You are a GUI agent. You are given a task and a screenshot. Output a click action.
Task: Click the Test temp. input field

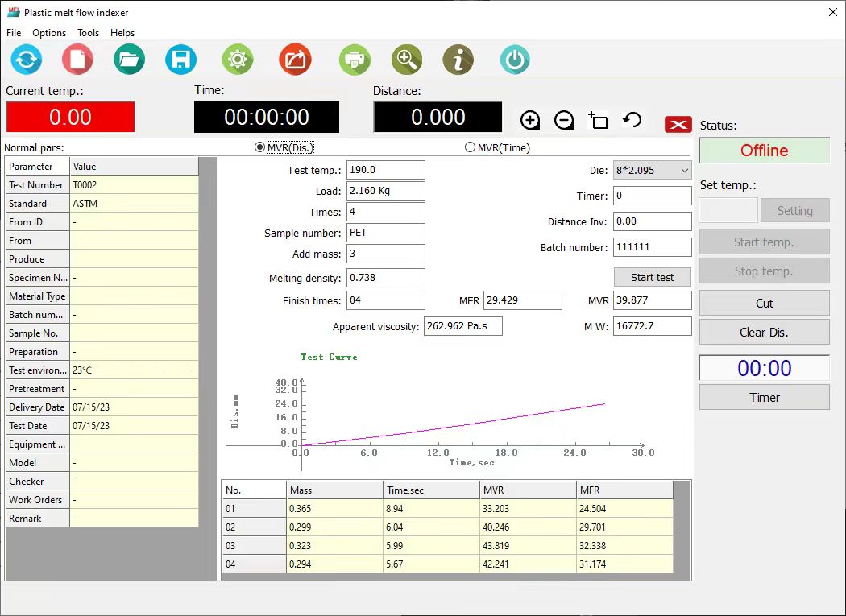coord(385,170)
